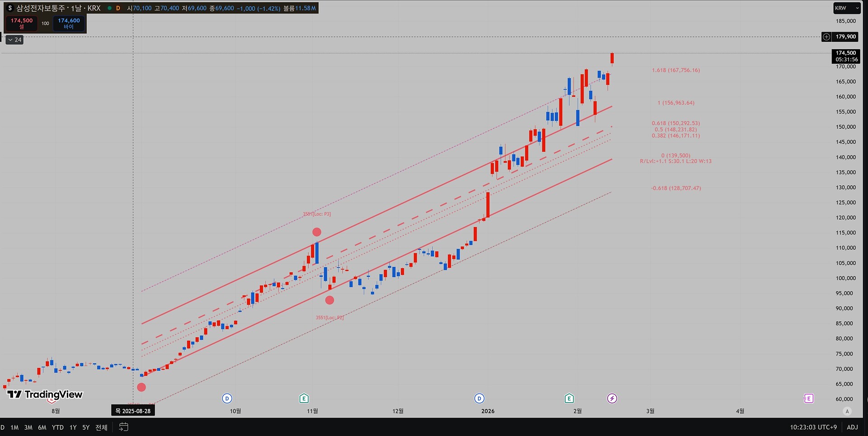
Task: Click the 3551[Loc: P2] pivot label
Action: [x=330, y=318]
